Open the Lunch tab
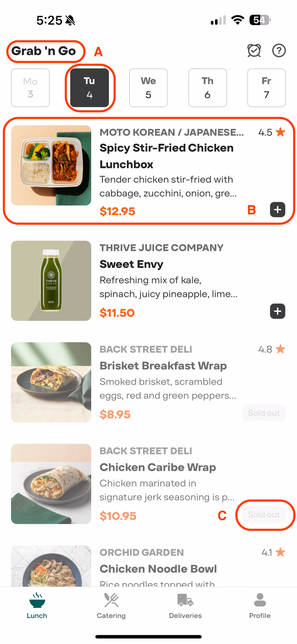 coord(37,606)
